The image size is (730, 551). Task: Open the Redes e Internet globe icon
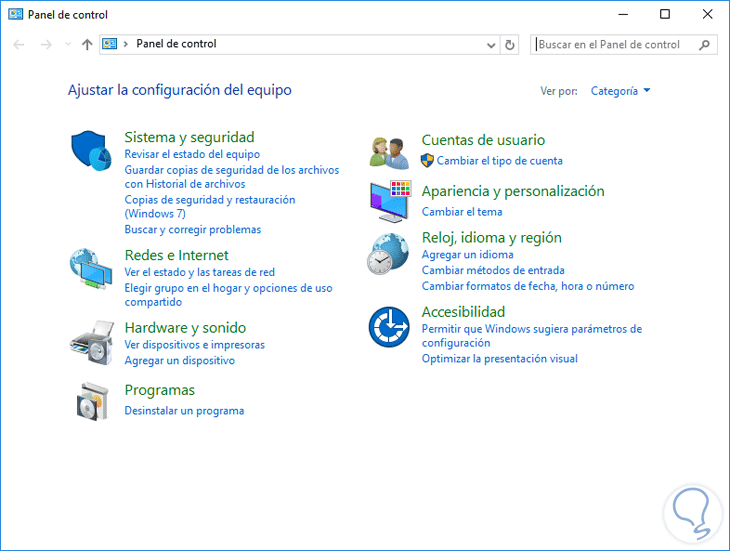pos(91,269)
